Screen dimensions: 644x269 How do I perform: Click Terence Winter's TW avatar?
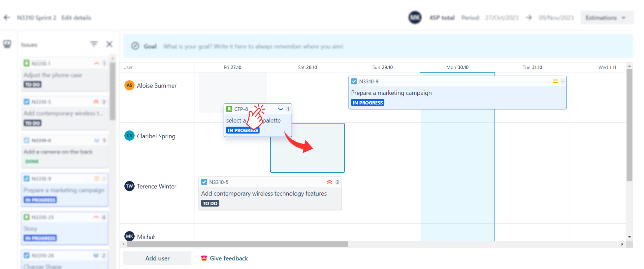(x=129, y=186)
